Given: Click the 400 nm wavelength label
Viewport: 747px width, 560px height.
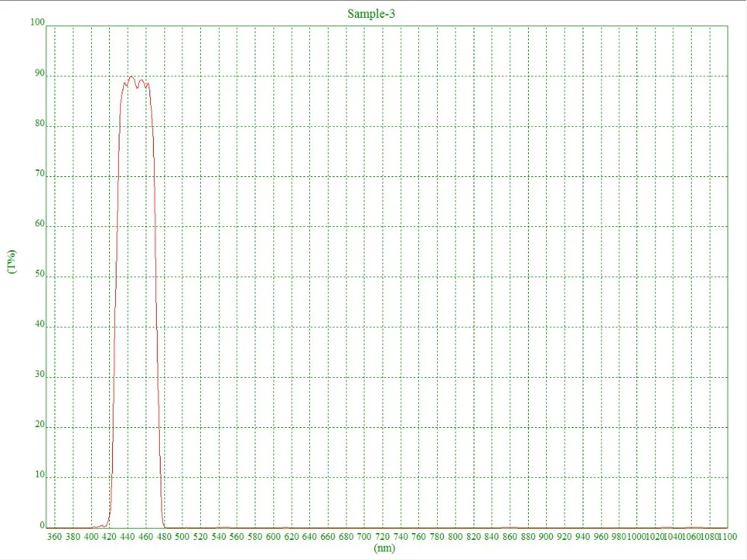Looking at the screenshot, I should click(x=91, y=537).
